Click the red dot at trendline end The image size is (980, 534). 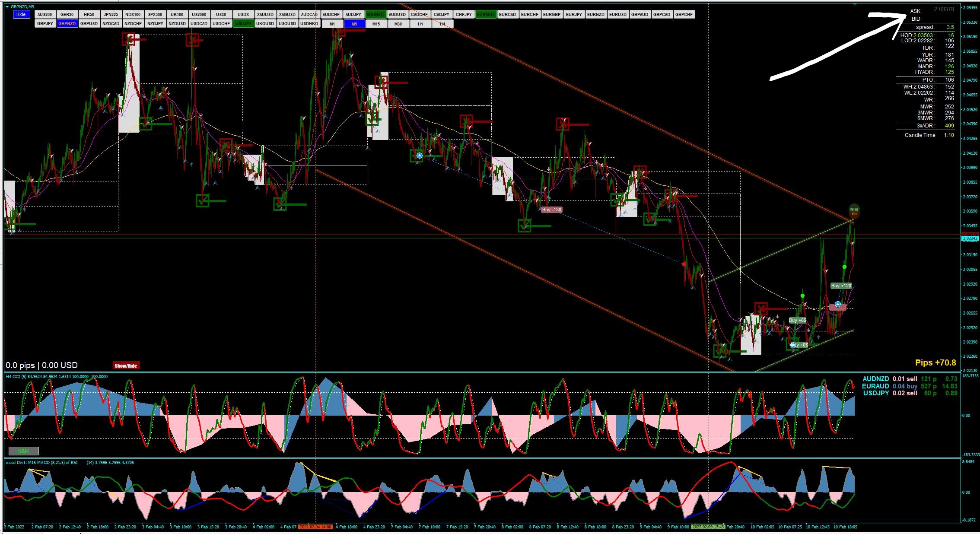click(684, 264)
